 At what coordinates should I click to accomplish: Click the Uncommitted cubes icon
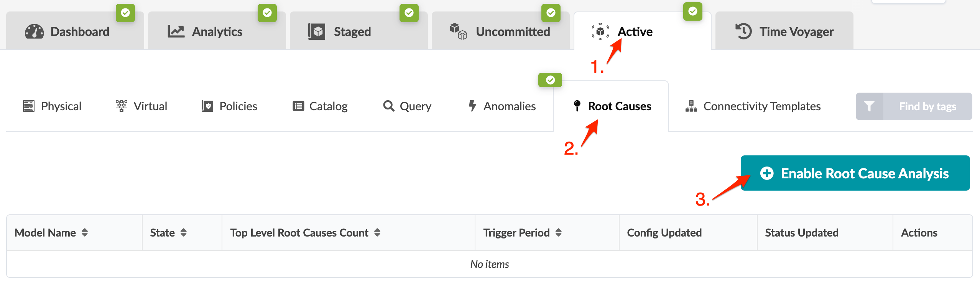click(x=458, y=31)
